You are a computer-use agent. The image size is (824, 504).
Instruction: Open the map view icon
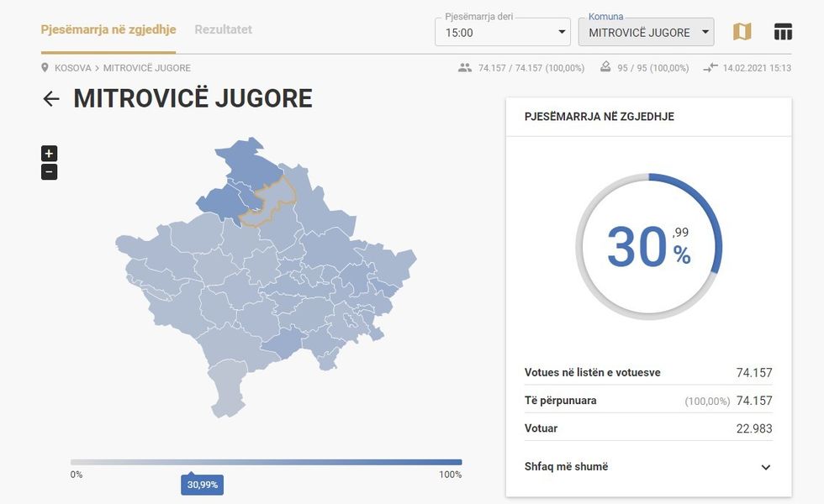[741, 31]
